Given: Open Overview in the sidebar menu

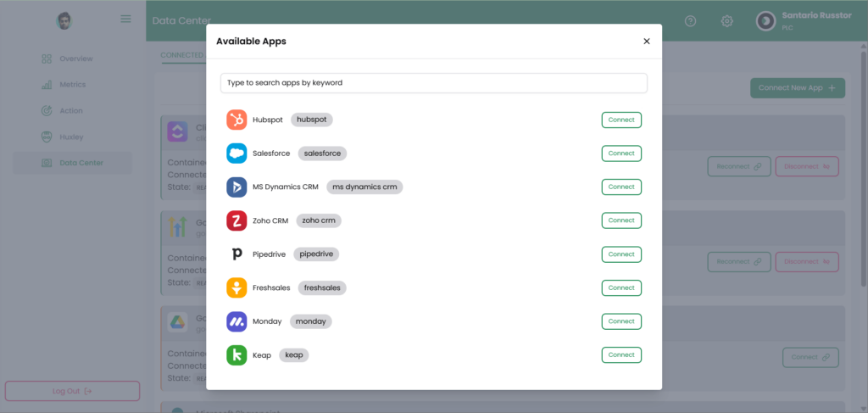Looking at the screenshot, I should pyautogui.click(x=73, y=59).
